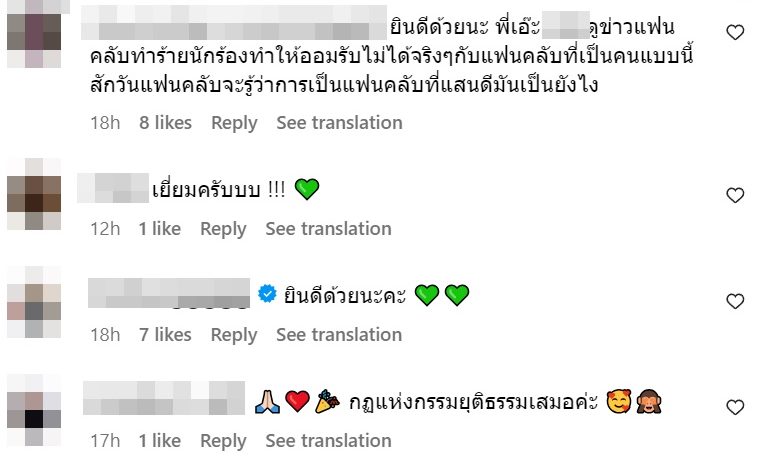Open second commenter's profile picture
This screenshot has width=758, height=459.
click(34, 193)
